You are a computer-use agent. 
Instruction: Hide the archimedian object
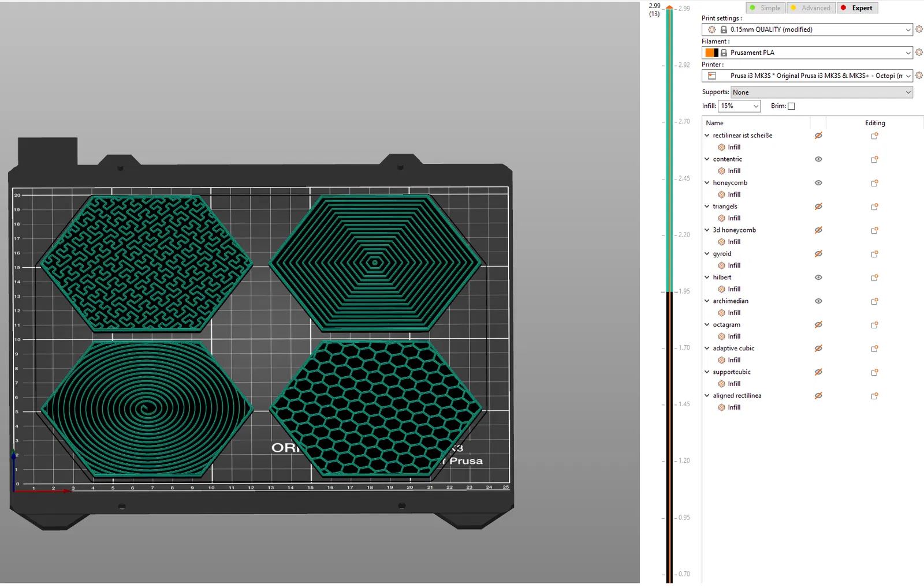(818, 301)
